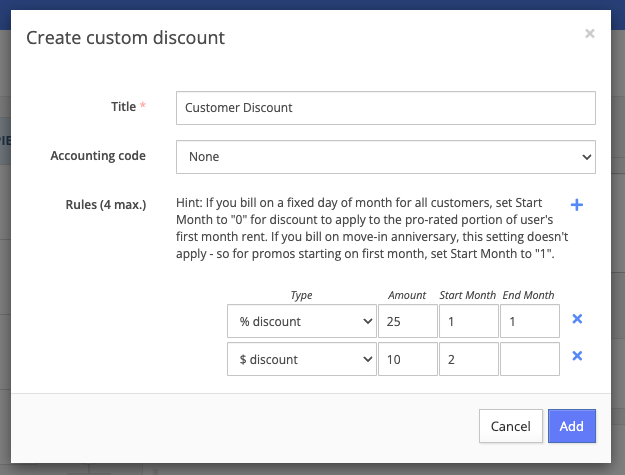Image resolution: width=625 pixels, height=475 pixels.
Task: Open the Accounting code dropdown
Action: [385, 156]
